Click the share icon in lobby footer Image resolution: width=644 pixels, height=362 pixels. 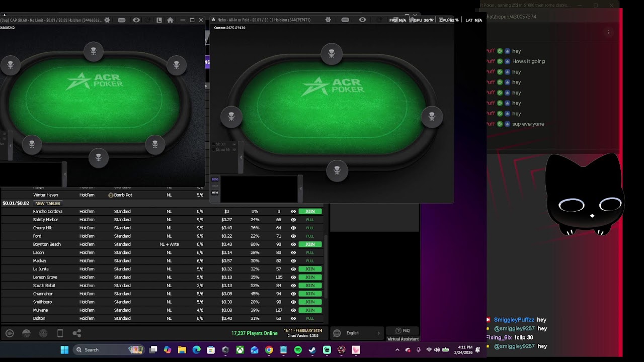(x=77, y=333)
